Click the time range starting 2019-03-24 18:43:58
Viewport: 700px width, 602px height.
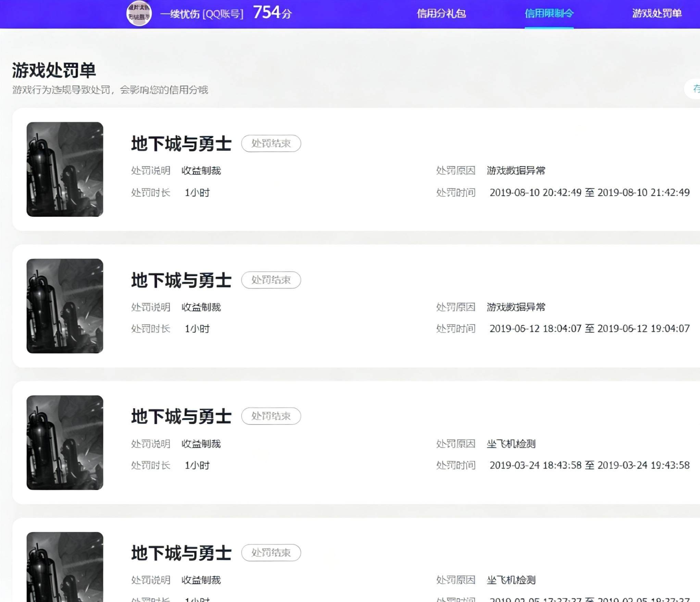click(590, 465)
